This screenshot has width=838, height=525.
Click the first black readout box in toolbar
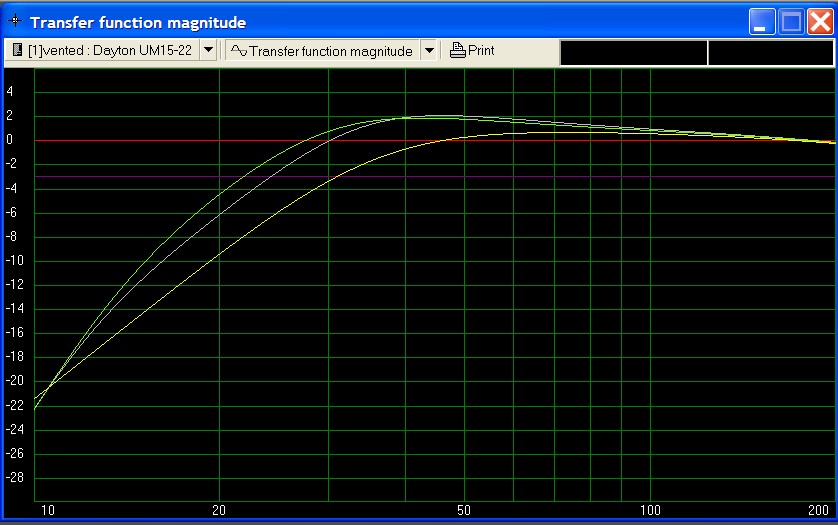[633, 52]
